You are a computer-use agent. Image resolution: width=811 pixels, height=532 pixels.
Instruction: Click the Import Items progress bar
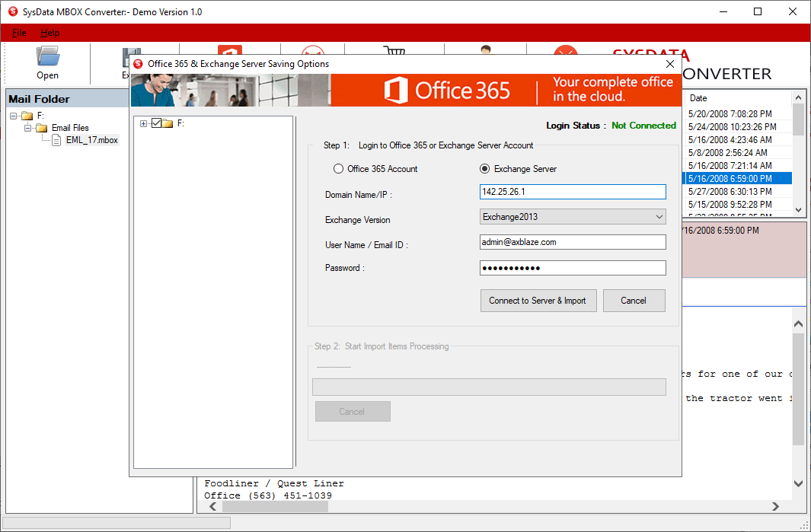click(489, 387)
